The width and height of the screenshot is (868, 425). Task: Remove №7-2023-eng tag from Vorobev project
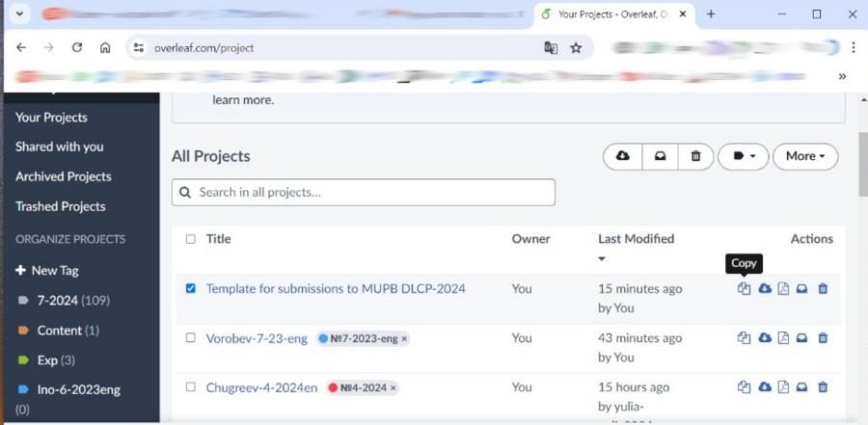click(404, 339)
